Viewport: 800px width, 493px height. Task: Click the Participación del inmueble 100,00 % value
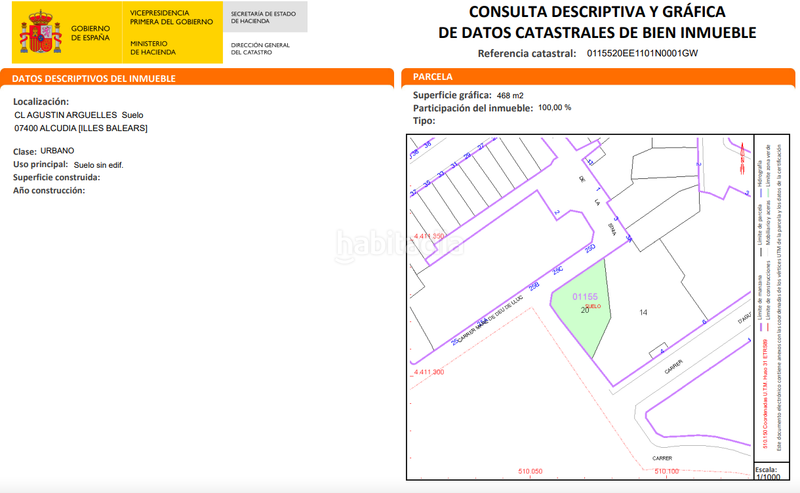(554, 107)
